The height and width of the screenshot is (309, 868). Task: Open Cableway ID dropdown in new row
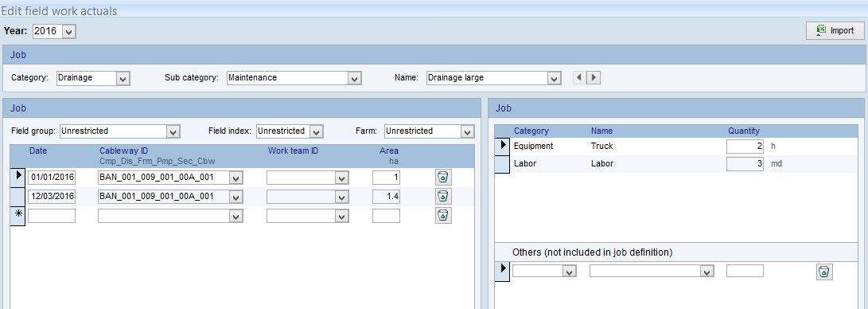click(x=236, y=216)
